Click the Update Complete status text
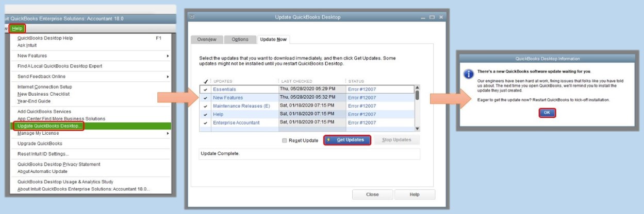 (x=220, y=154)
